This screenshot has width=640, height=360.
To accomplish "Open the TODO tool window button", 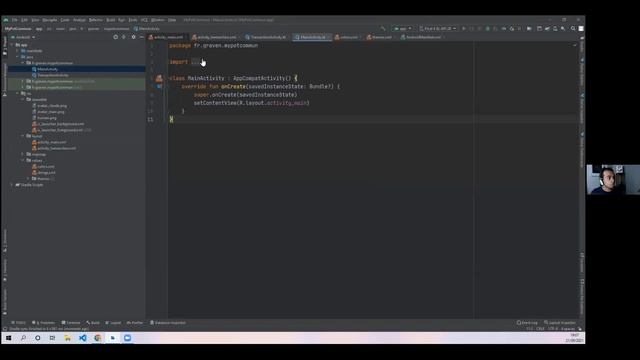I will click(18, 323).
